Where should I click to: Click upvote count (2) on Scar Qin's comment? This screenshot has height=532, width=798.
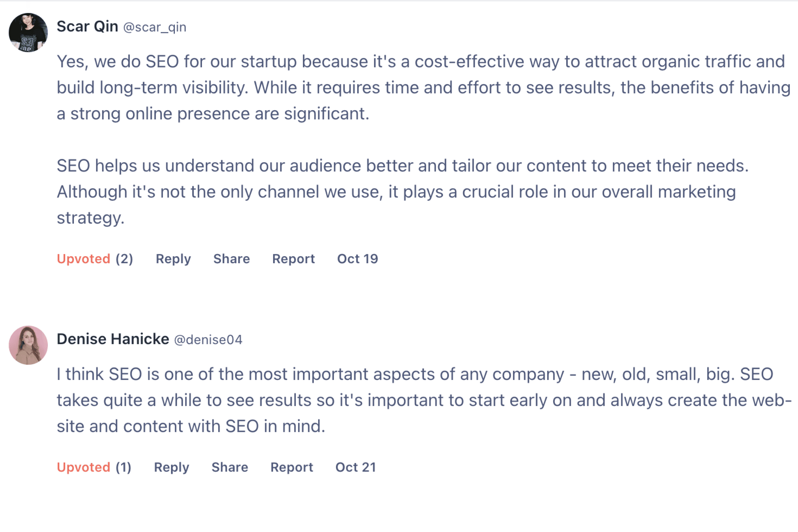click(x=124, y=259)
